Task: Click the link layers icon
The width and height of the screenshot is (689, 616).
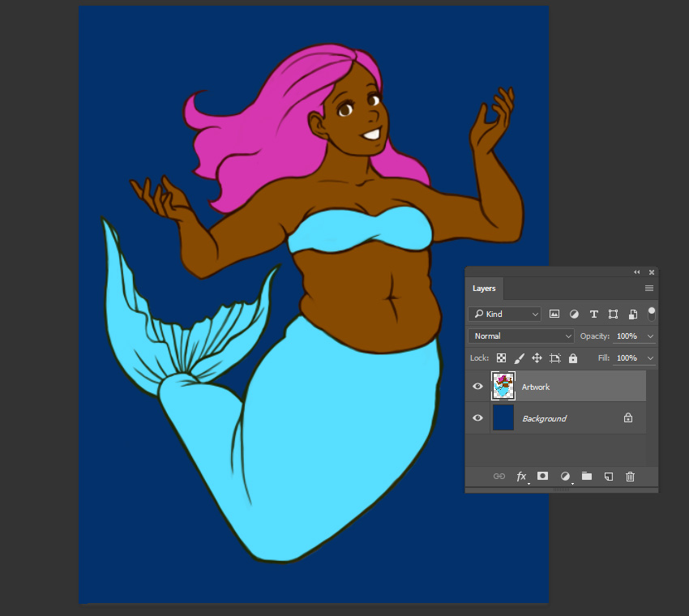Action: (499, 477)
